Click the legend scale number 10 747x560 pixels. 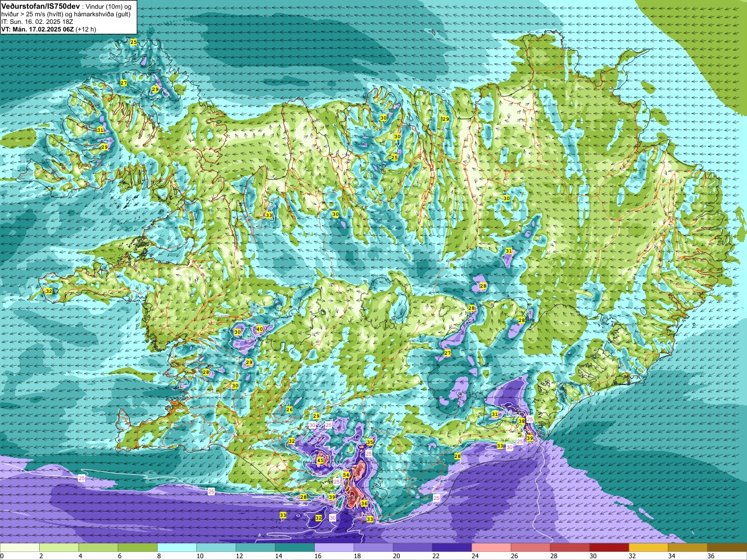(x=200, y=556)
